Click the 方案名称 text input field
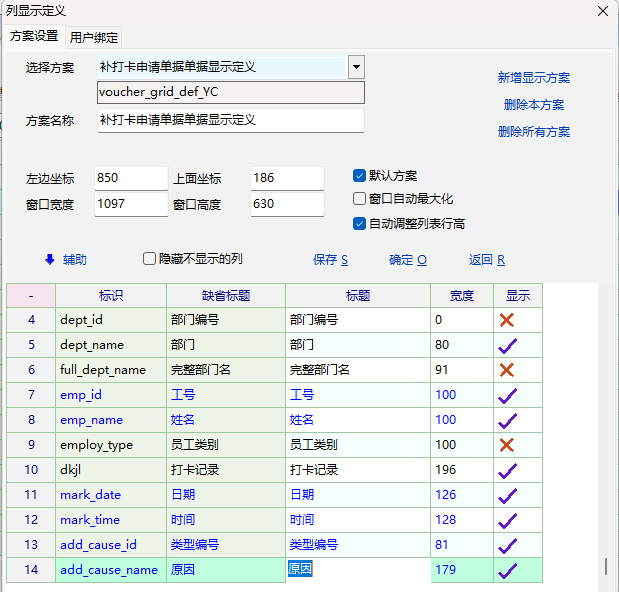Viewport: 619px width, 592px height. [230, 120]
